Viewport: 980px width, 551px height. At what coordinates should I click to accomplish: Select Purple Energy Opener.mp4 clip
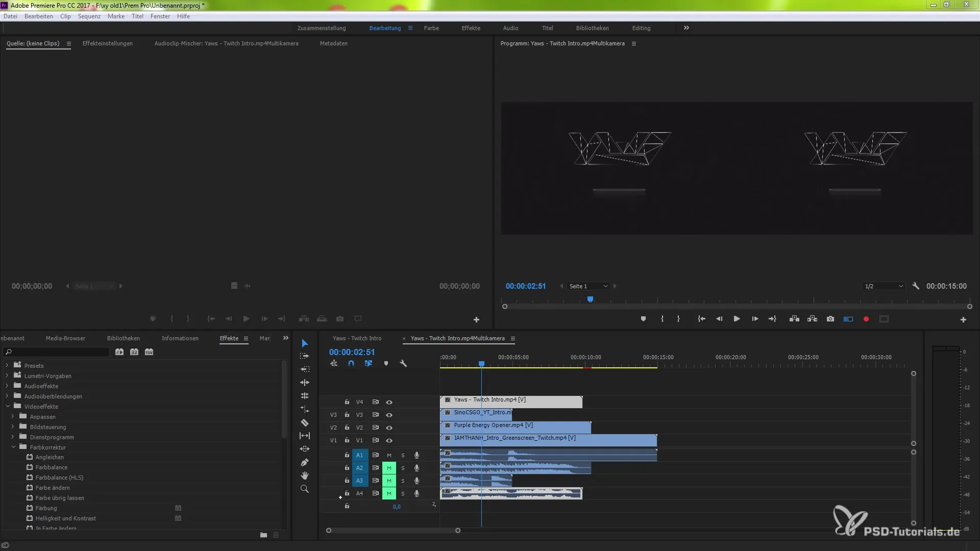(x=516, y=428)
